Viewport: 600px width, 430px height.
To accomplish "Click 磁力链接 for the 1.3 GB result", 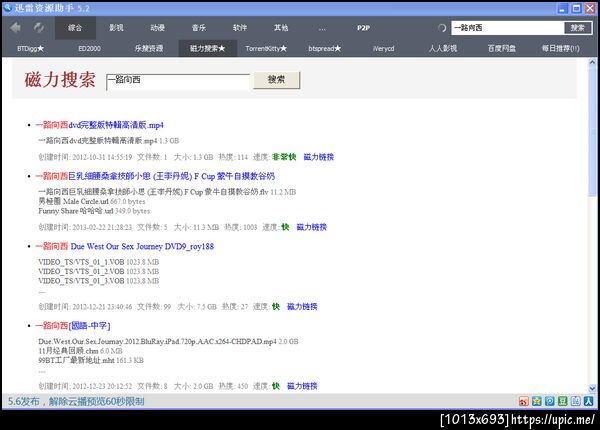I will click(x=318, y=157).
